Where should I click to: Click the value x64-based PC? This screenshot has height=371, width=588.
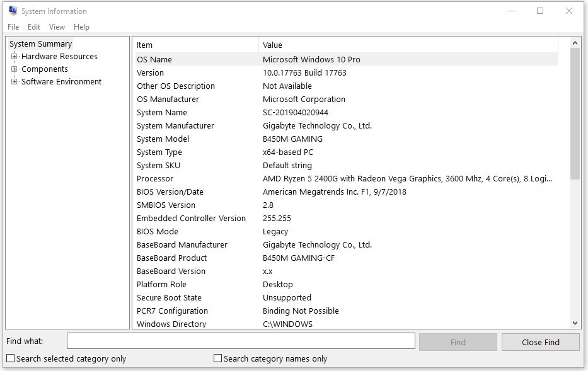287,152
